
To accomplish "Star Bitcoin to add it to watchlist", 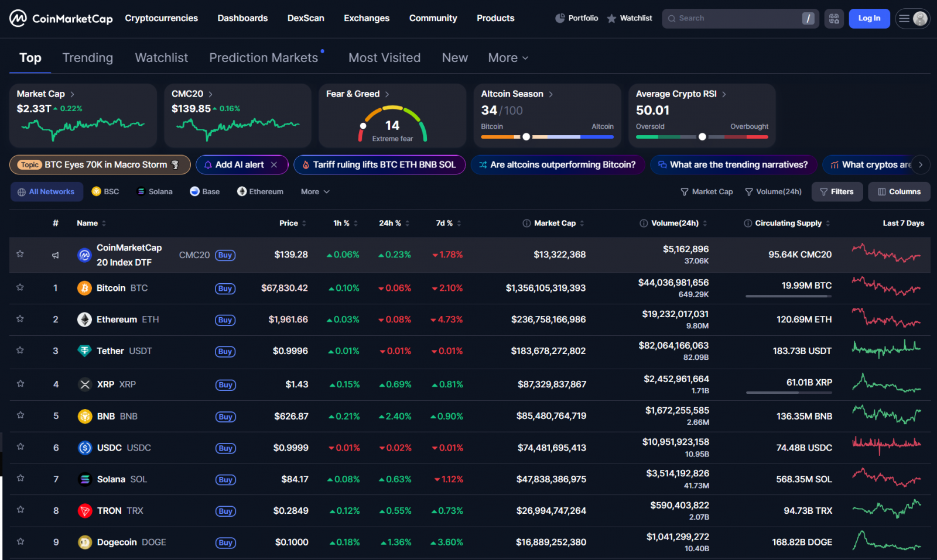I will (20, 287).
